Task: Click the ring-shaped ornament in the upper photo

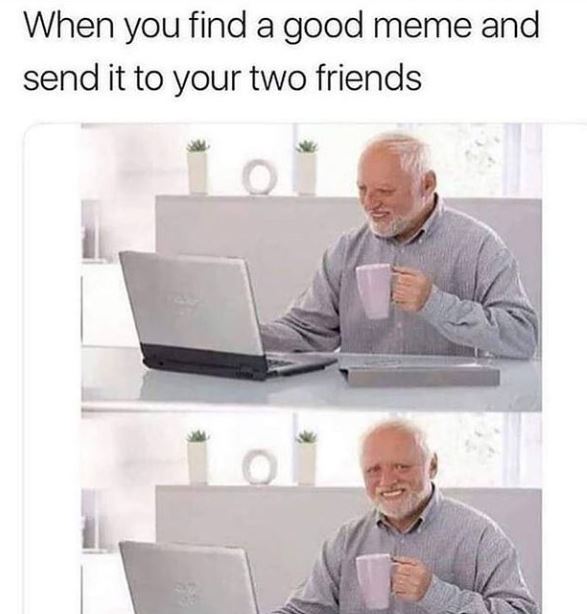Action: [x=258, y=177]
